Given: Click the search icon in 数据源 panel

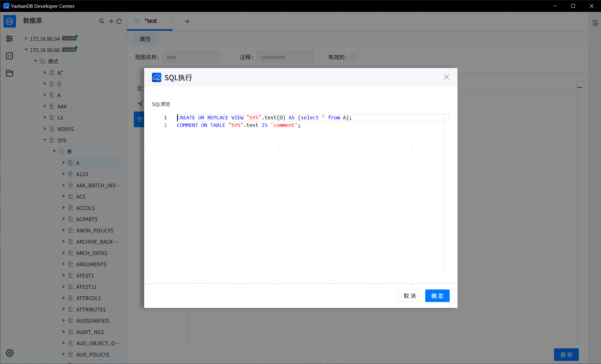Looking at the screenshot, I should click(x=102, y=21).
